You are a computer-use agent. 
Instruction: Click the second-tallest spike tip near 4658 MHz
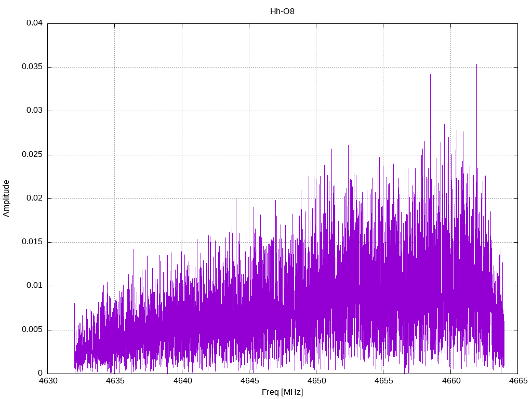pos(430,74)
